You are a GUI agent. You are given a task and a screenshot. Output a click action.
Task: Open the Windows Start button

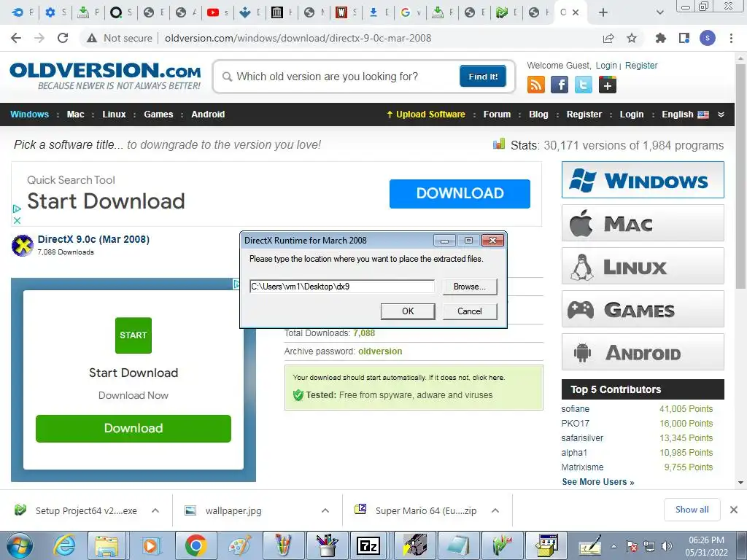(x=20, y=545)
